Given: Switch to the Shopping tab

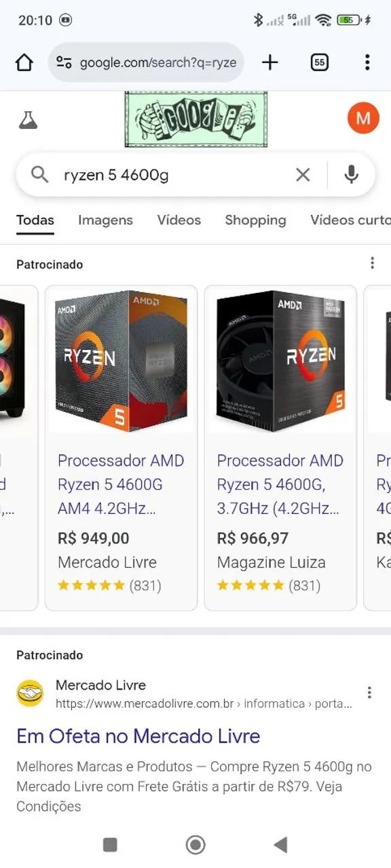Looking at the screenshot, I should (x=256, y=220).
